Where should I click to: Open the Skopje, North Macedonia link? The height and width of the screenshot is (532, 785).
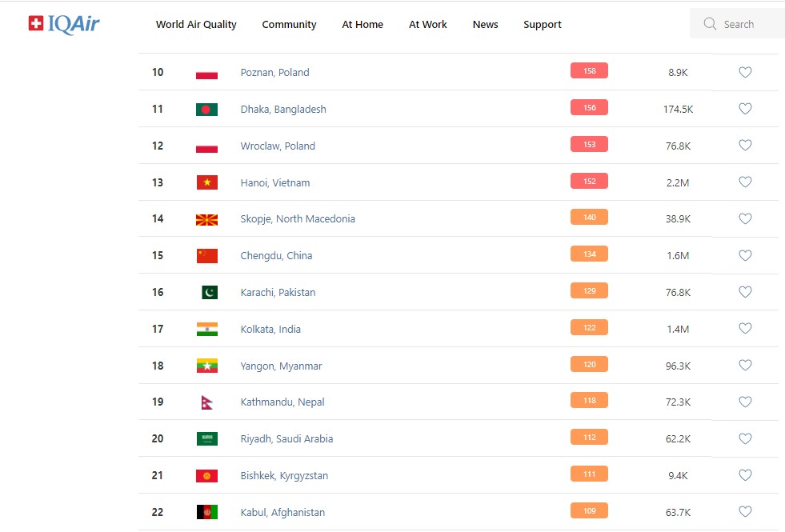tap(298, 219)
